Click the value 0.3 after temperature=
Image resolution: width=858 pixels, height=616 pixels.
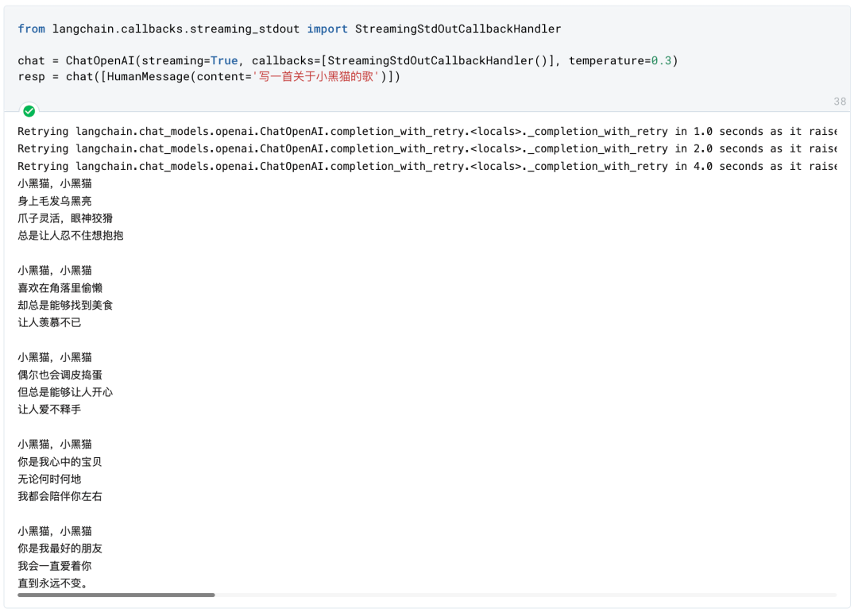(661, 60)
